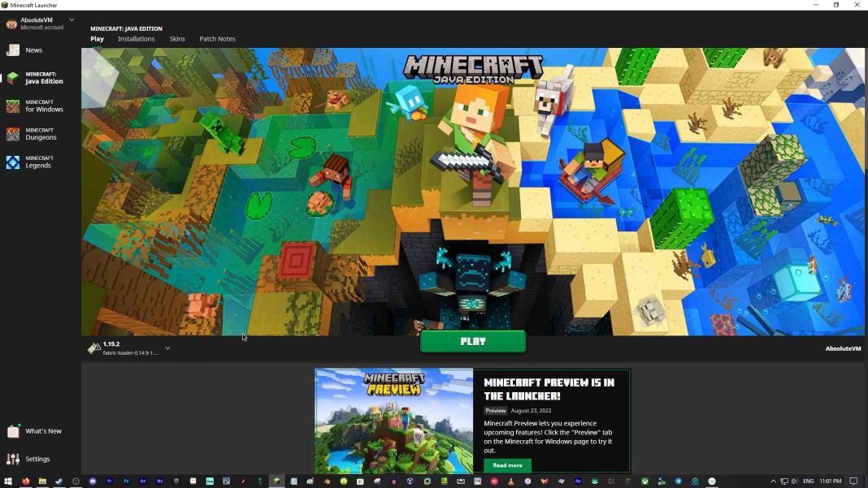Click the Preview tag on the article
The image size is (868, 488).
pos(496,411)
